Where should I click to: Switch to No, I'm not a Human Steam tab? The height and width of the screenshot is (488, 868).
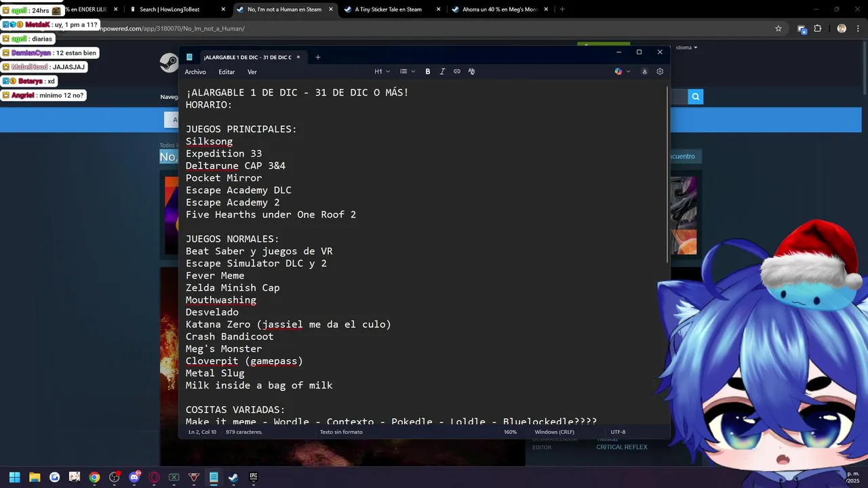pos(283,9)
